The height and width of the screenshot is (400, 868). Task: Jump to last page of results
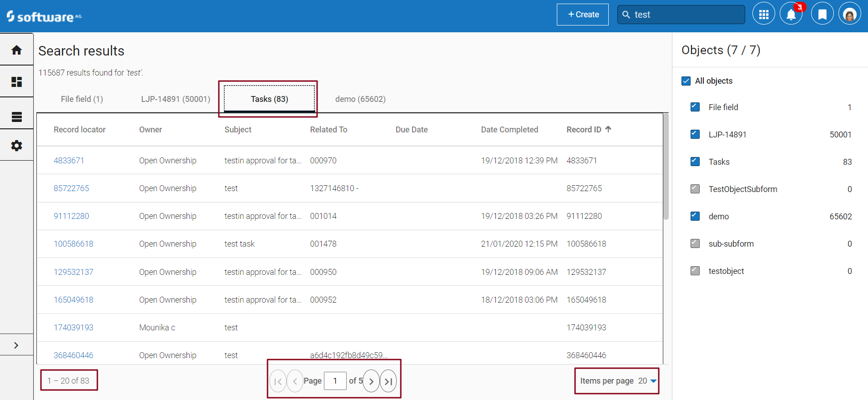point(388,381)
